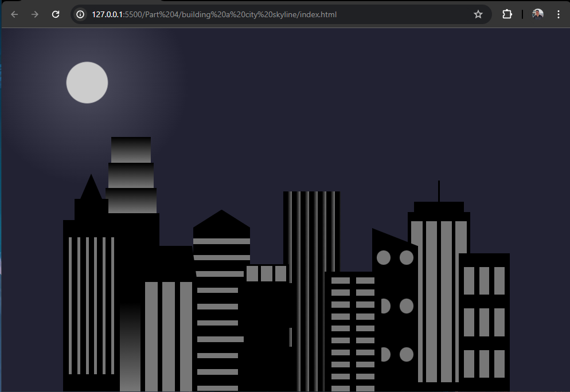Go forward to the next page
Viewport: 570px width, 392px height.
(x=35, y=14)
